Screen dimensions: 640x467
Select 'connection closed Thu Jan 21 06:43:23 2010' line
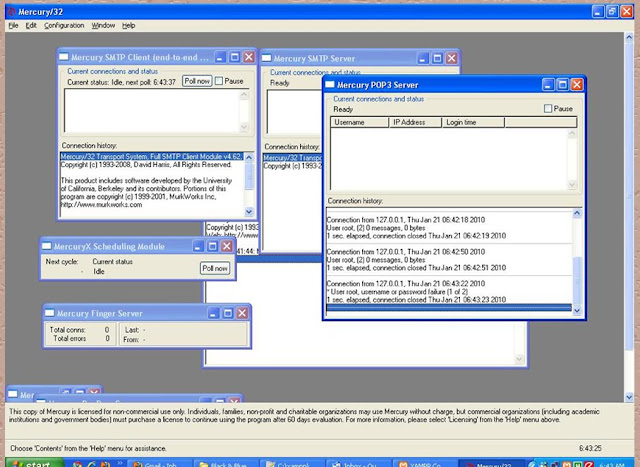[x=416, y=299]
